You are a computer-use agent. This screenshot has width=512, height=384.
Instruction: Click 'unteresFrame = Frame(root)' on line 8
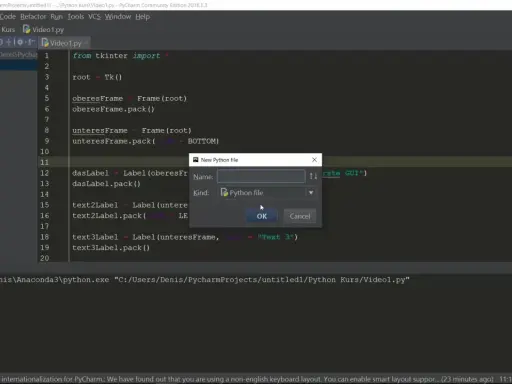click(132, 130)
